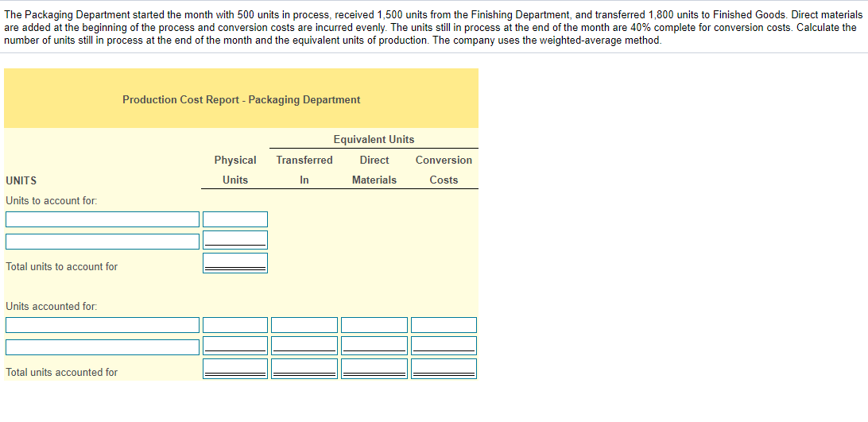868x422 pixels.
Task: Click second-row Physical Units box under Units accounted for
Action: (235, 346)
